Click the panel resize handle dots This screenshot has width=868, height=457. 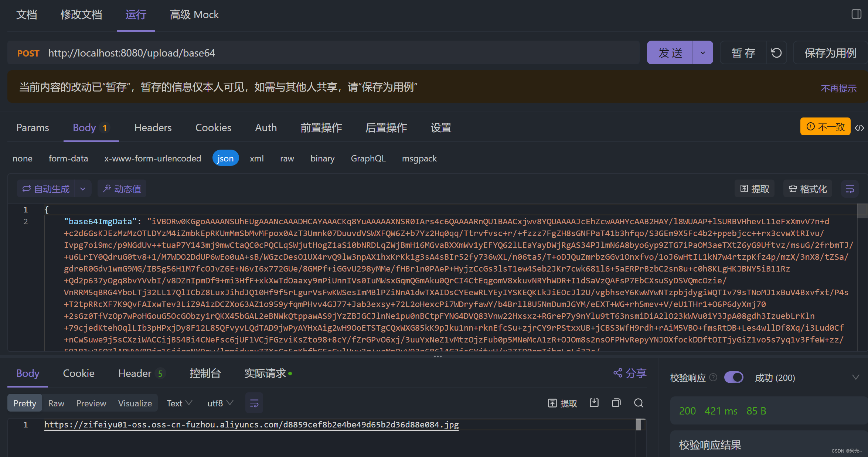(x=438, y=357)
